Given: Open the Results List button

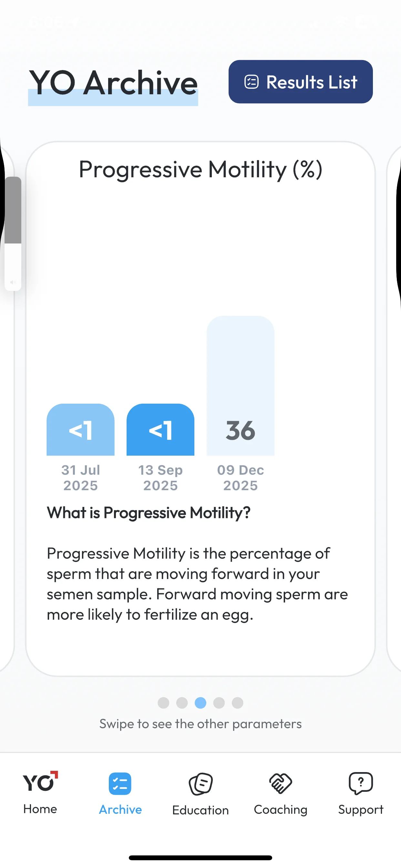Looking at the screenshot, I should tap(301, 82).
